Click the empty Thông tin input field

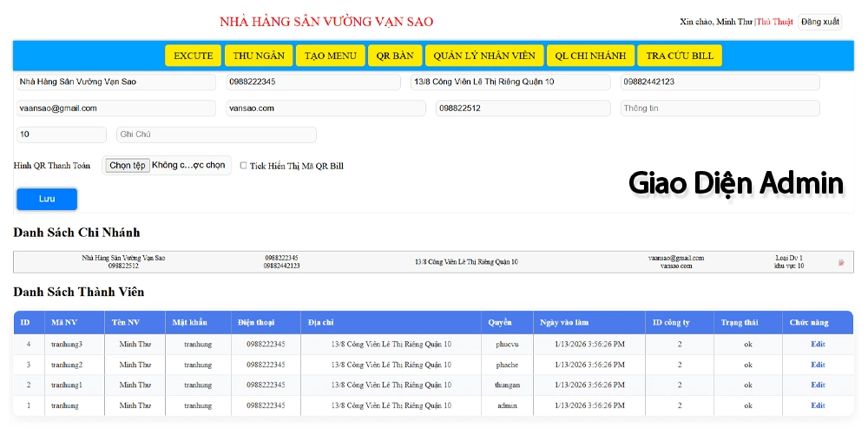720,108
